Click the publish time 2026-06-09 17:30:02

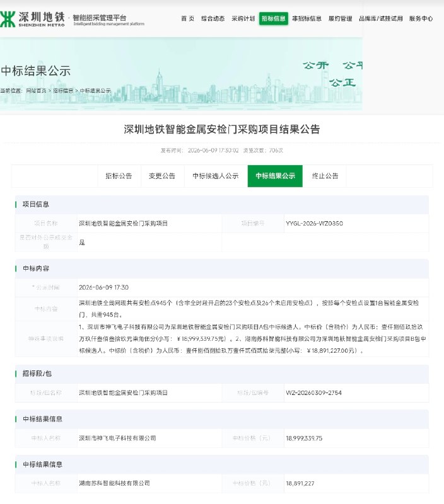point(213,151)
